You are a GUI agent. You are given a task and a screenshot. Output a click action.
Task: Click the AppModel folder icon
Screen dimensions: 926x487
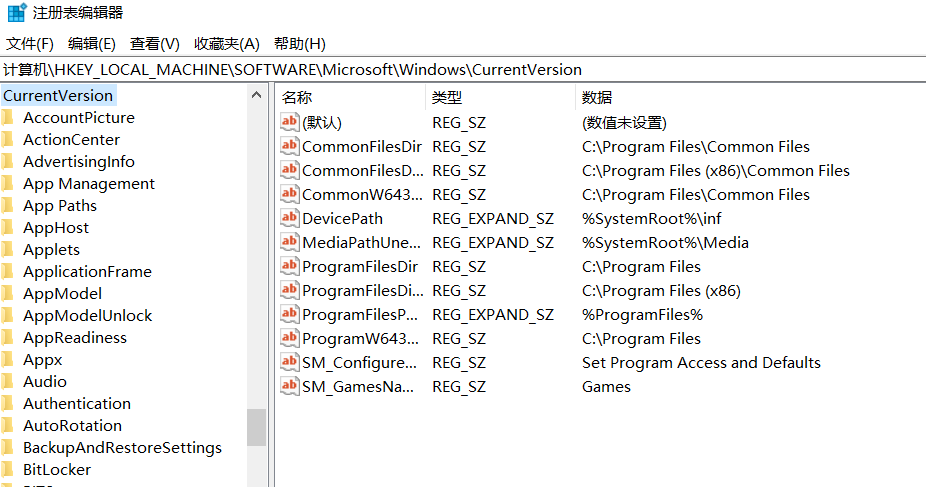pyautogui.click(x=7, y=293)
